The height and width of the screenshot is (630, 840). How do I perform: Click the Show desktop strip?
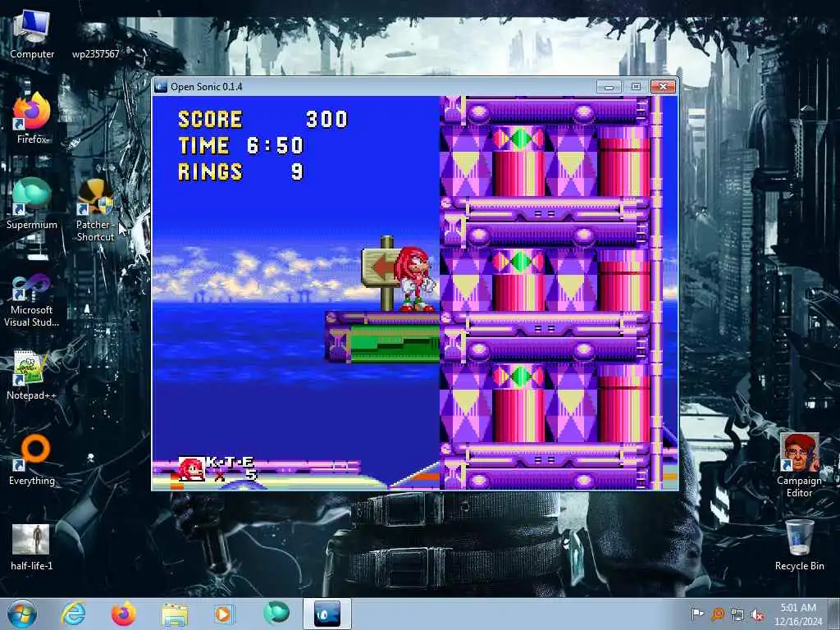pos(834,614)
